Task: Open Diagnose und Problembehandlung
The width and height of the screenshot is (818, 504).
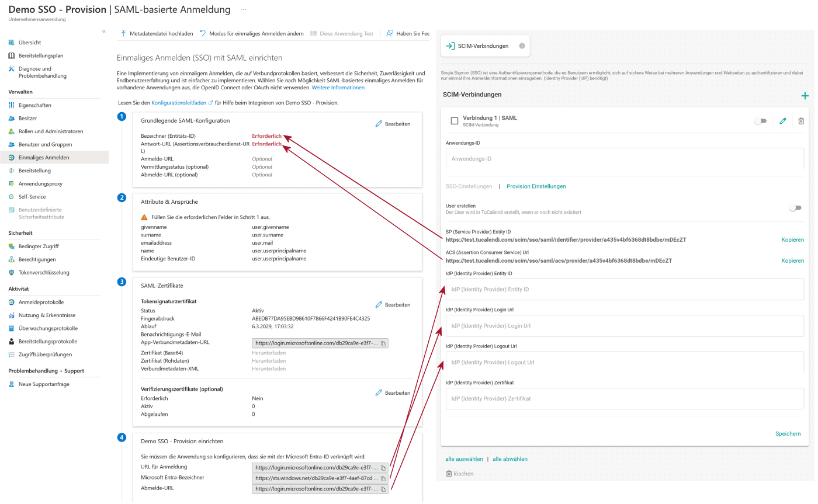Action: tap(43, 72)
